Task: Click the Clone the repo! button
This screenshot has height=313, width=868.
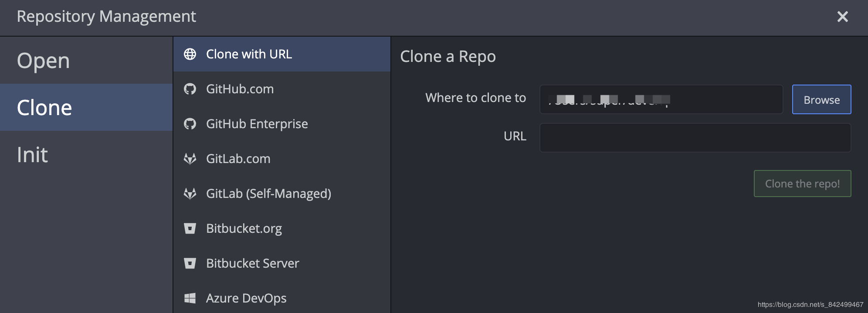Action: click(802, 184)
